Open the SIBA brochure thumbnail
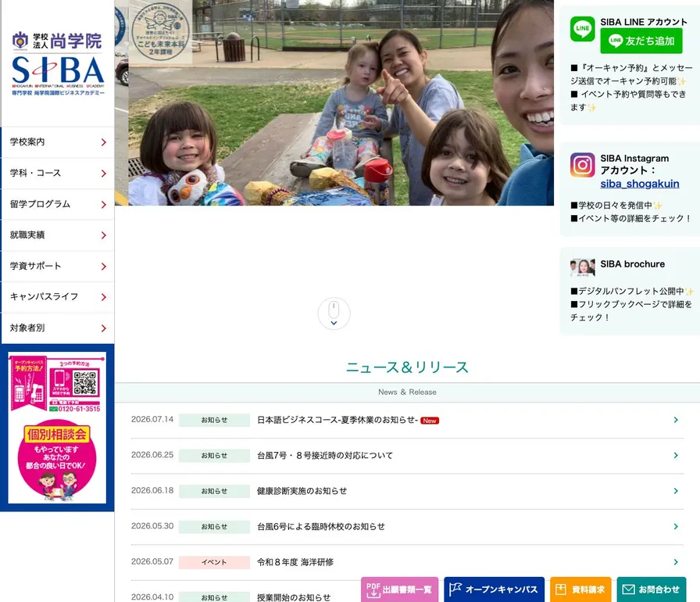 (582, 267)
